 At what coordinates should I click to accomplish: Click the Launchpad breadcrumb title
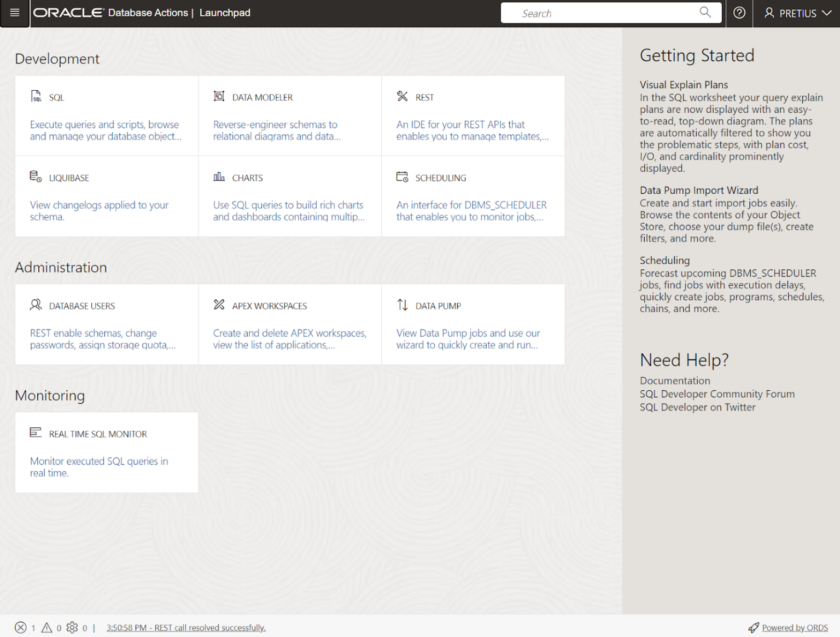pos(225,13)
